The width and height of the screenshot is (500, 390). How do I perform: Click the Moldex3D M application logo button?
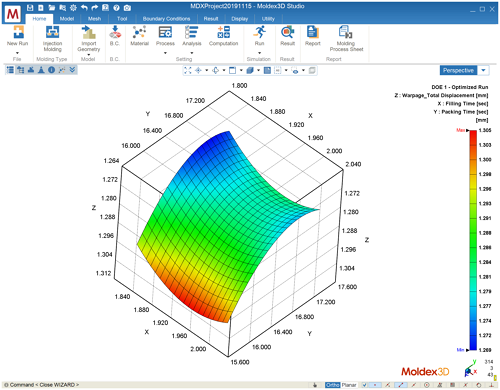point(13,13)
